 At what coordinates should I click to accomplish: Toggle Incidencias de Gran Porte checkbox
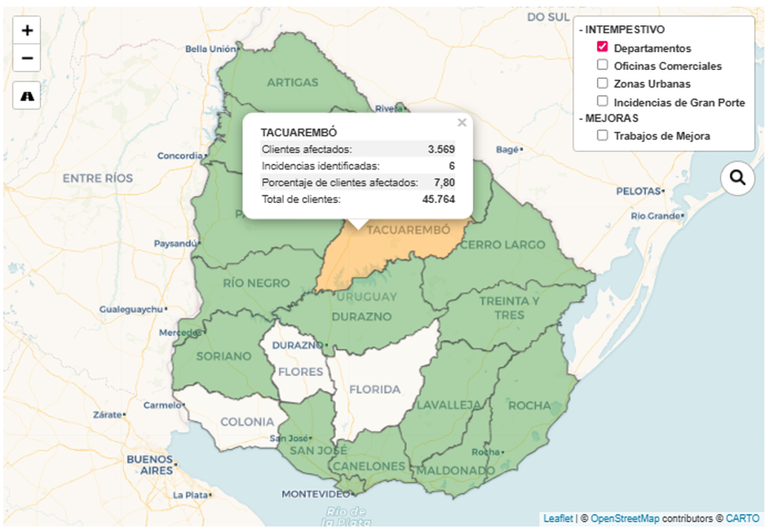602,101
